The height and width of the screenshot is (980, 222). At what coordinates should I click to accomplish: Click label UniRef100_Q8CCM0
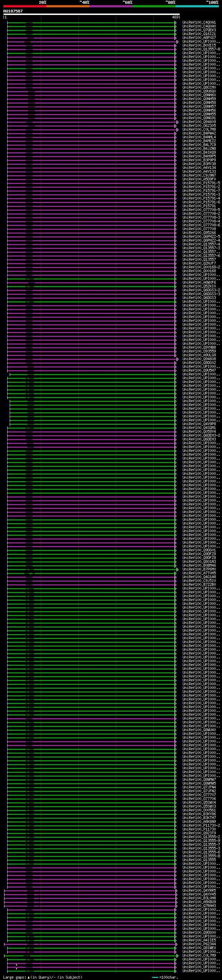pos(199,88)
